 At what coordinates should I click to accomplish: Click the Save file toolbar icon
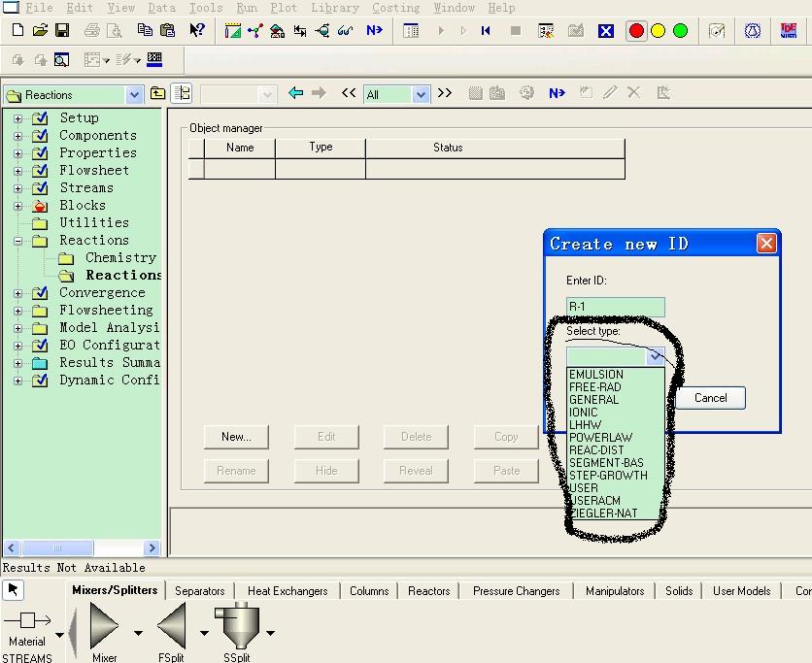pos(62,31)
